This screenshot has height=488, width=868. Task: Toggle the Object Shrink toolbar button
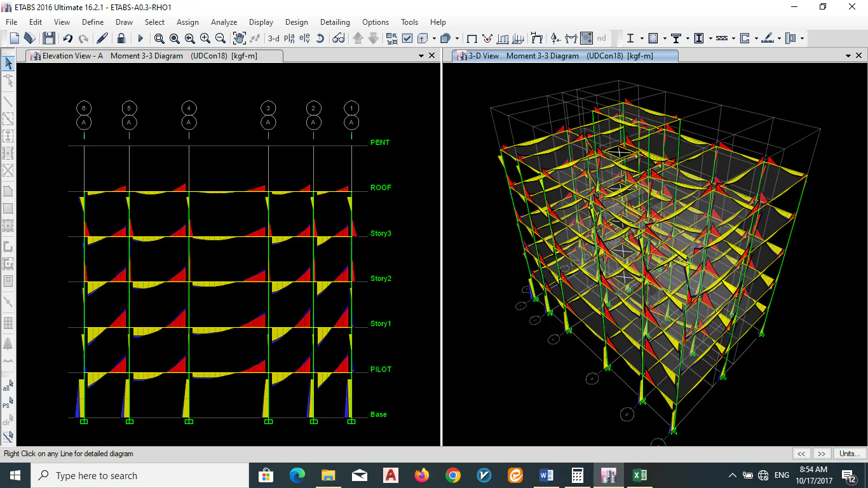391,38
